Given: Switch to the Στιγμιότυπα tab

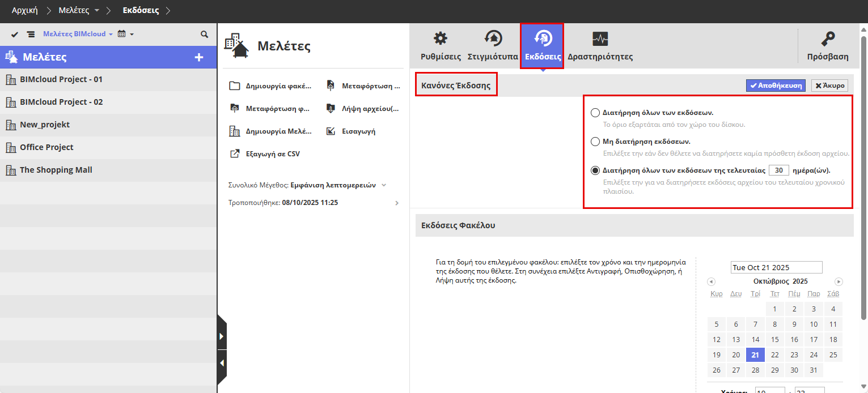Looking at the screenshot, I should (x=493, y=46).
